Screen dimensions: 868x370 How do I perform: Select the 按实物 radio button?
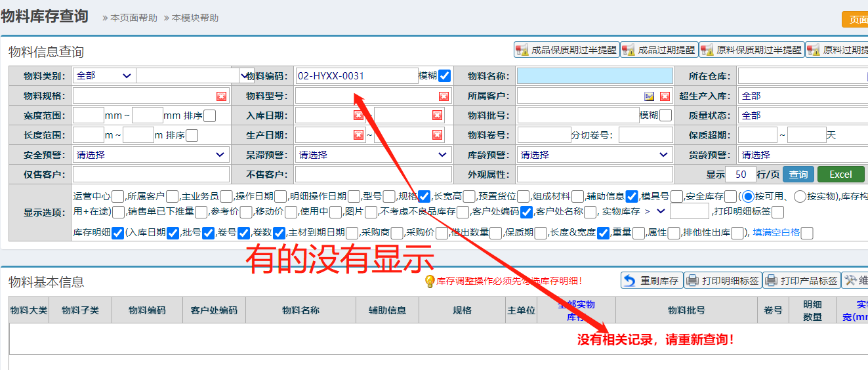(800, 196)
